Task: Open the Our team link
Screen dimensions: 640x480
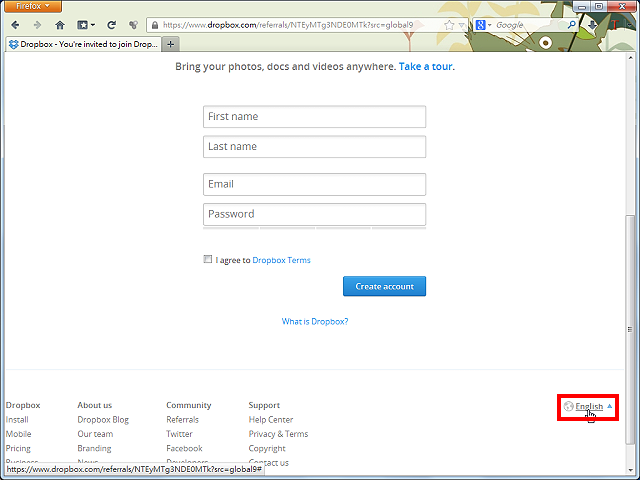Action: (95, 434)
